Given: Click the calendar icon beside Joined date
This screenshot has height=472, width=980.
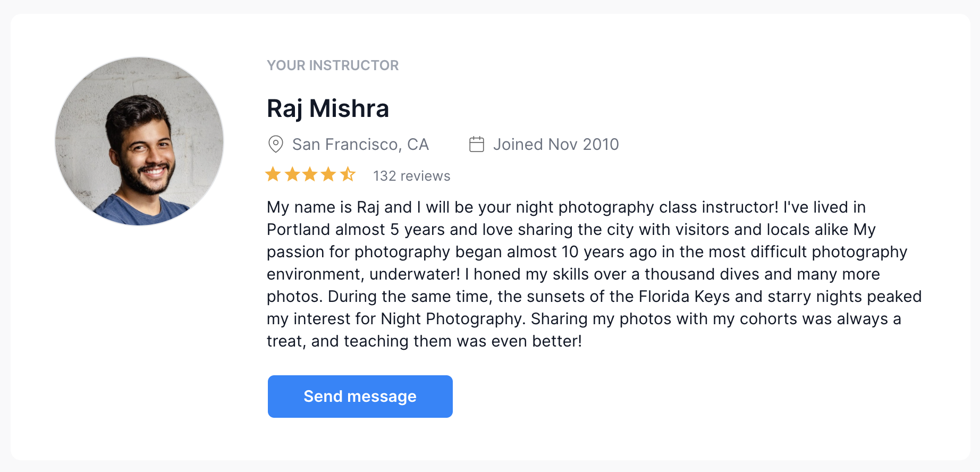Looking at the screenshot, I should pyautogui.click(x=477, y=144).
